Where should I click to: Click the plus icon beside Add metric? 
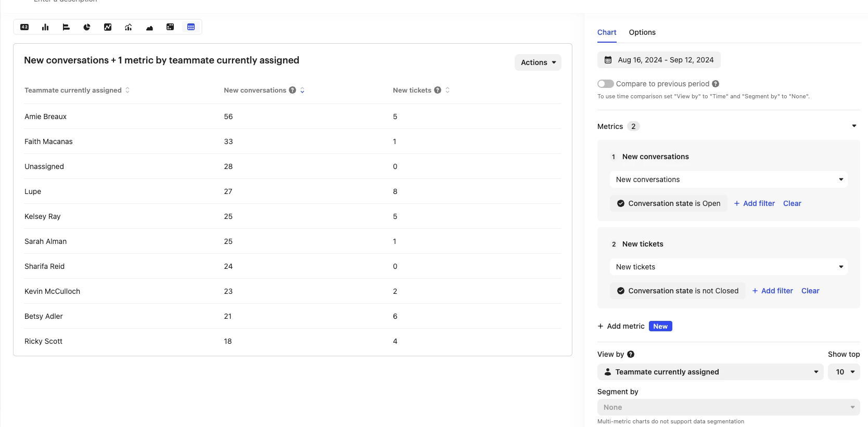[x=601, y=326]
